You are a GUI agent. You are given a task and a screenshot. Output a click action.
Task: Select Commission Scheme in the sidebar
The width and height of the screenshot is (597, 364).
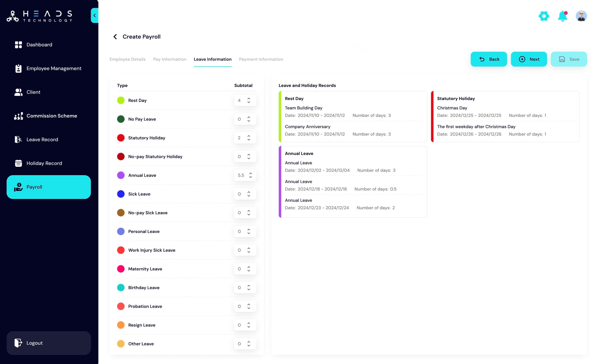(52, 116)
